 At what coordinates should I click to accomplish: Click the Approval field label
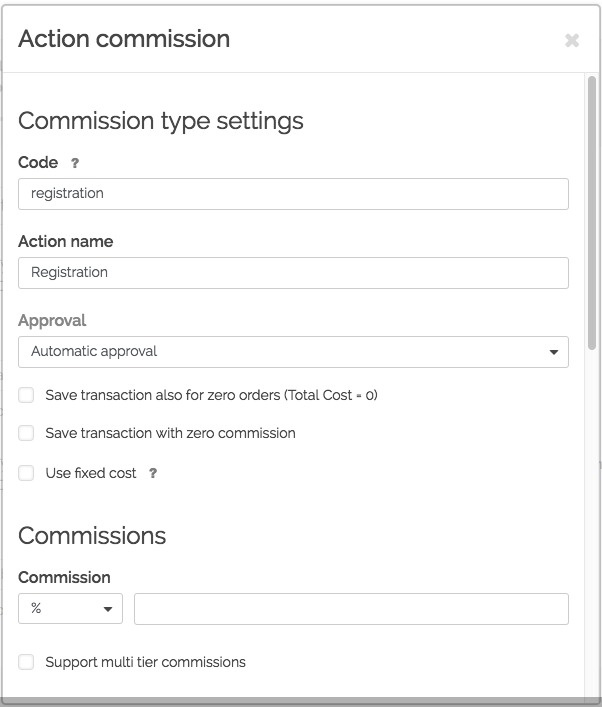(52, 321)
